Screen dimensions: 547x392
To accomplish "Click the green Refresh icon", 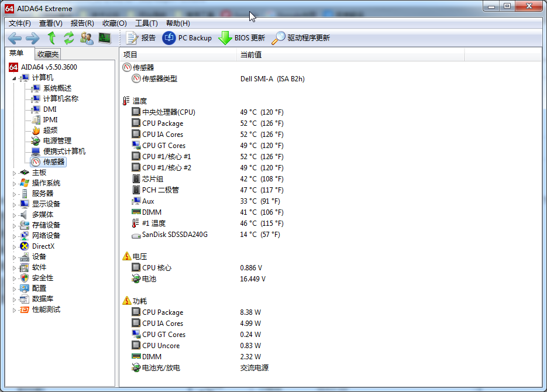I will [x=68, y=37].
